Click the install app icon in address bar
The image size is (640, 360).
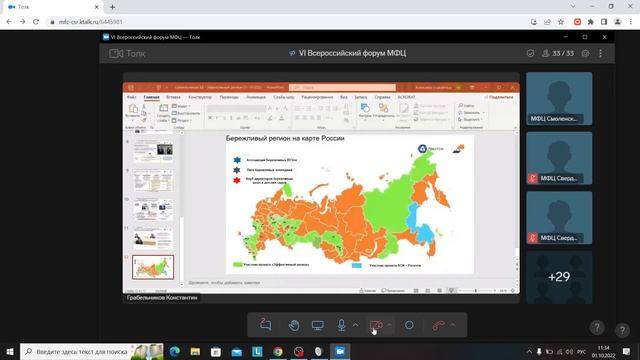click(534, 22)
